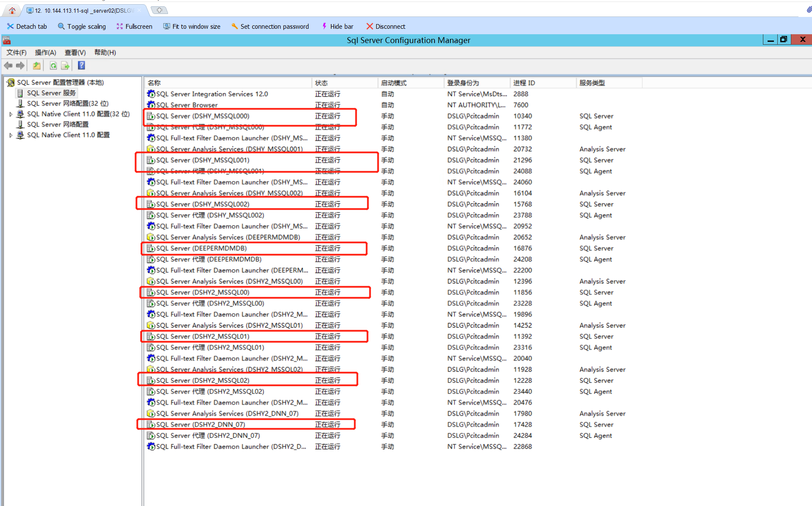Click the SQL Server 网络配置(32 位) tree icon
This screenshot has height=506, width=812.
coord(20,104)
